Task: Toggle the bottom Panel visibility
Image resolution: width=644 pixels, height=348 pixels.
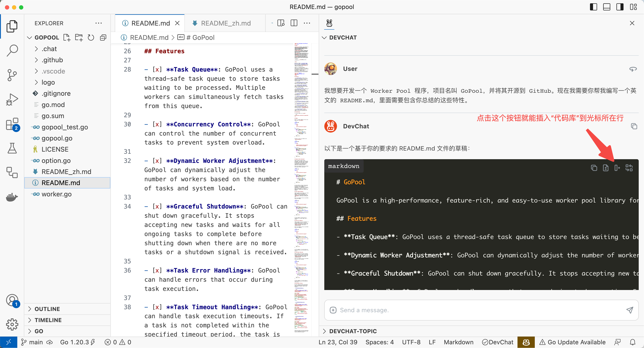Action: coord(607,7)
